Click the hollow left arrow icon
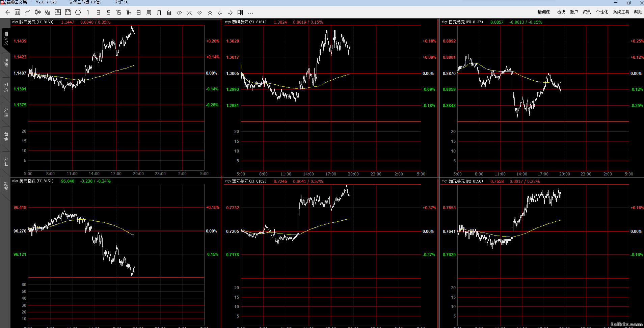644x328 pixels. pos(220,12)
